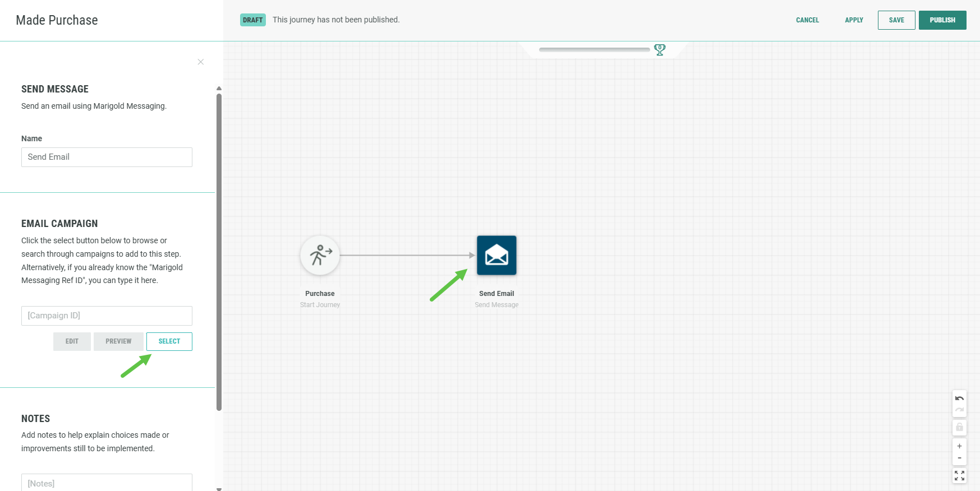Zoom out on the journey canvas

(959, 458)
